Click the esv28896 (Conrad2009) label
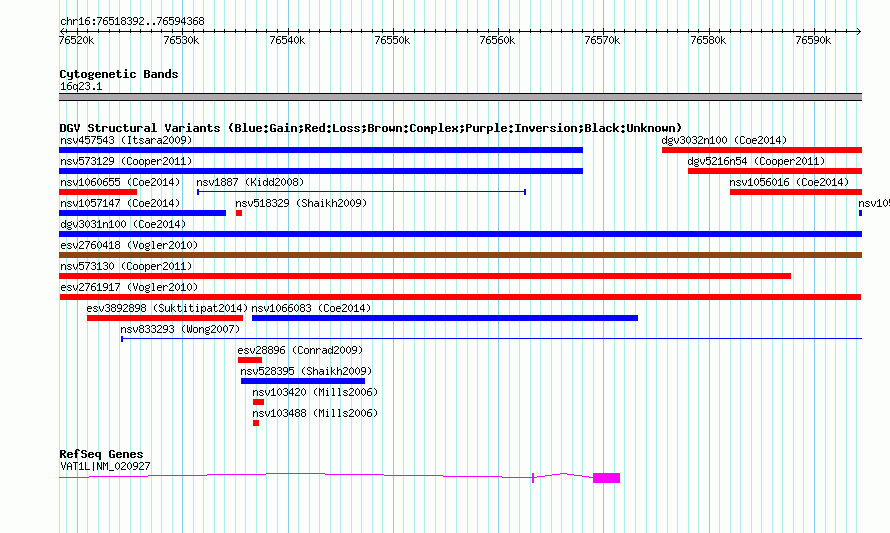 300,350
